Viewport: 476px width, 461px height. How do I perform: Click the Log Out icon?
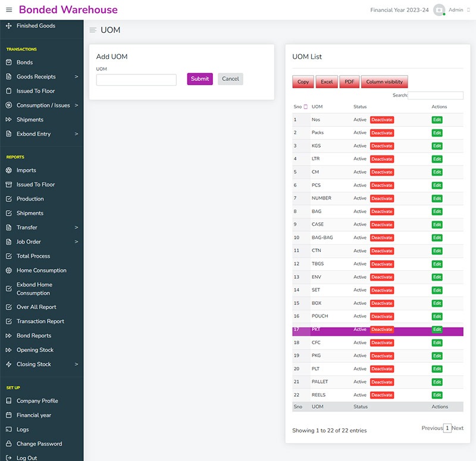click(9, 458)
